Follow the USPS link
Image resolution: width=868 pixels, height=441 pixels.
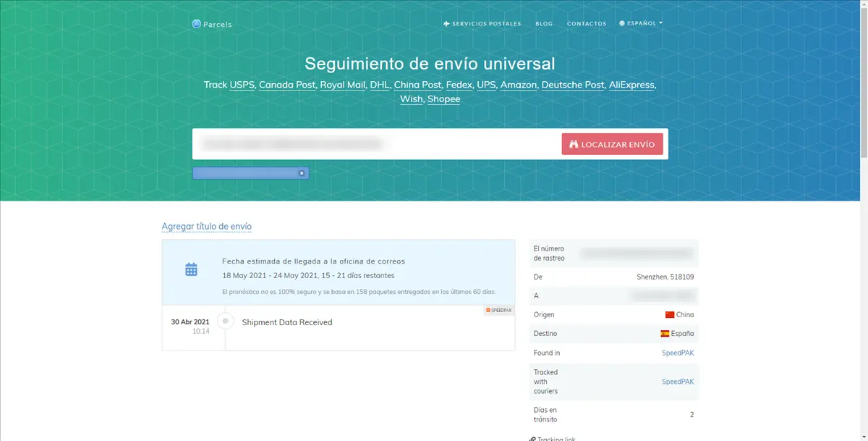click(242, 85)
